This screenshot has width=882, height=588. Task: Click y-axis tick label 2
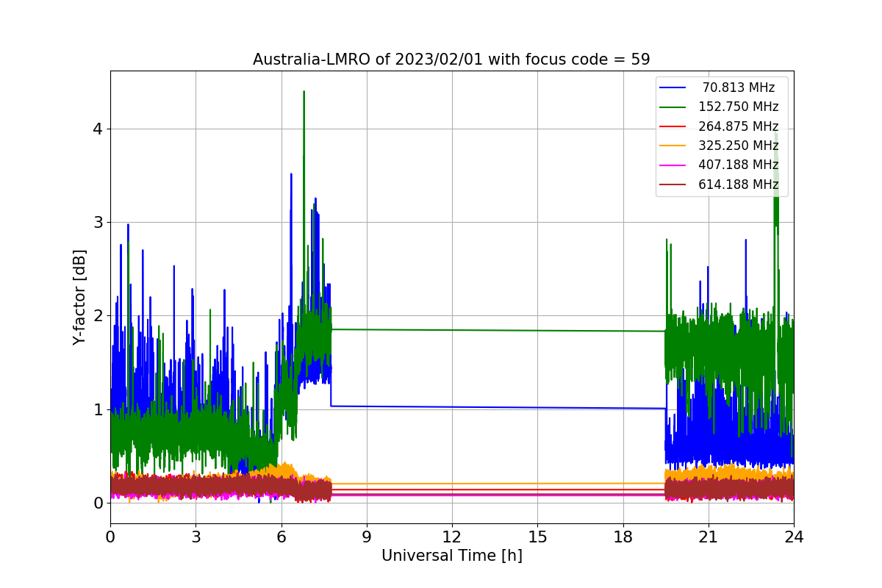click(98, 316)
